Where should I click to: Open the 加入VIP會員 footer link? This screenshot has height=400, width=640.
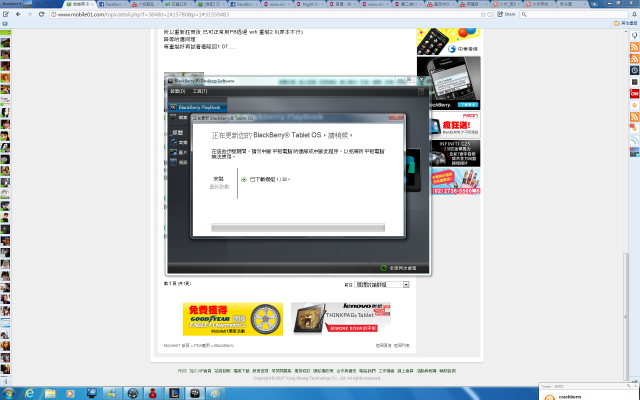pos(200,371)
